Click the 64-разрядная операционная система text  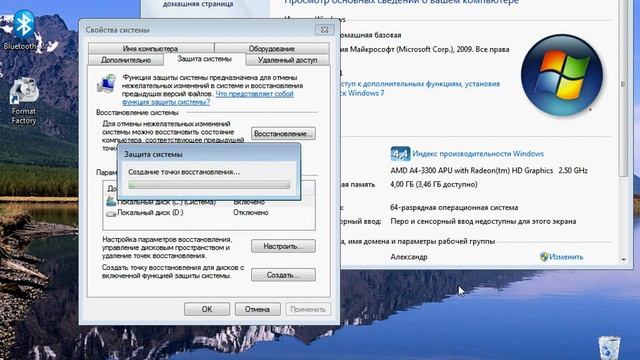click(x=454, y=207)
